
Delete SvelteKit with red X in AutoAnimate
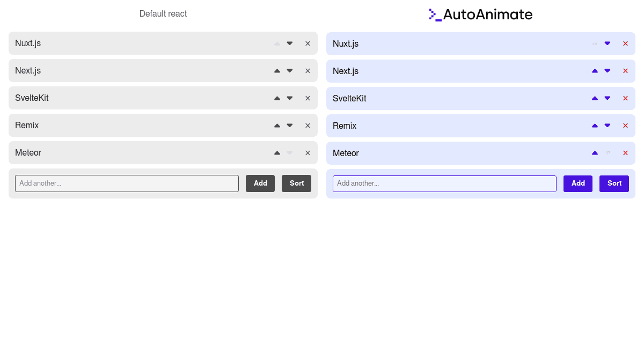coord(625,98)
